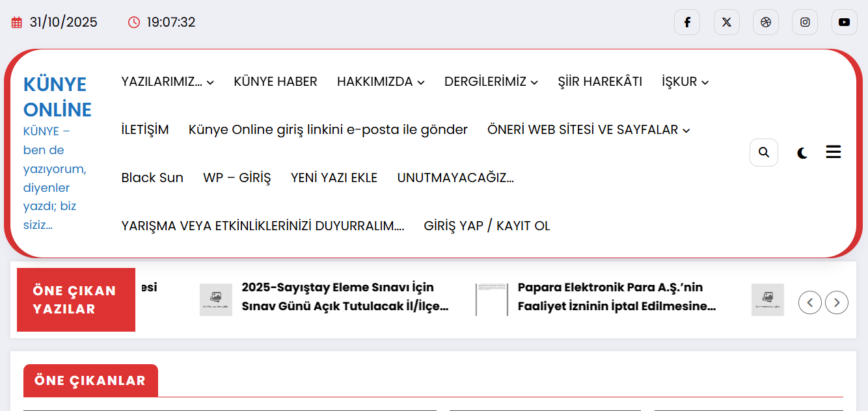Click the search magnifier icon
Viewport: 868px width, 411px height.
click(x=764, y=153)
